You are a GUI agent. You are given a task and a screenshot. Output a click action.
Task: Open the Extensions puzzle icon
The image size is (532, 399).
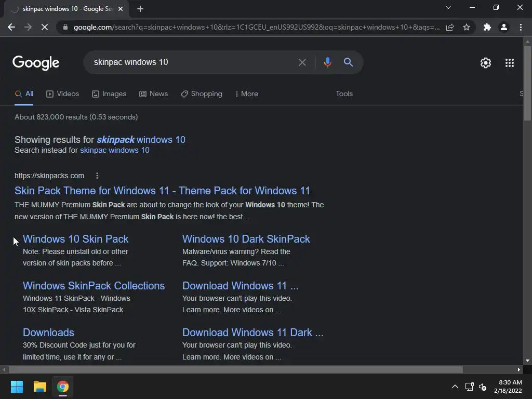487,27
